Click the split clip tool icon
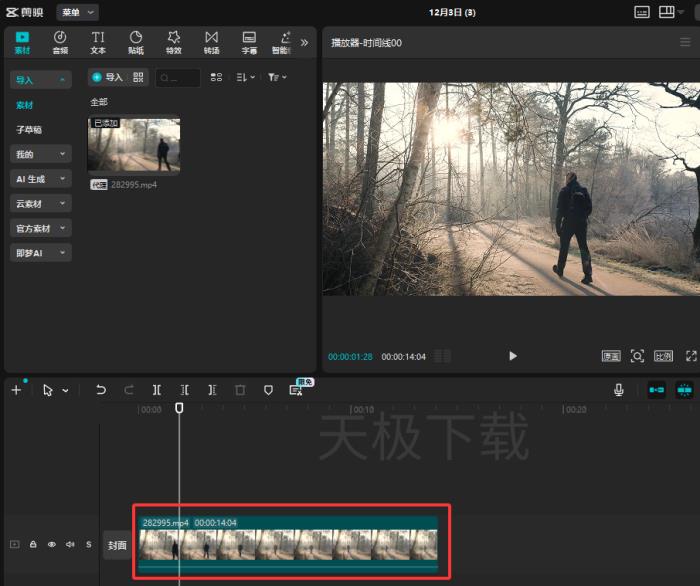This screenshot has width=700, height=586. [x=157, y=390]
